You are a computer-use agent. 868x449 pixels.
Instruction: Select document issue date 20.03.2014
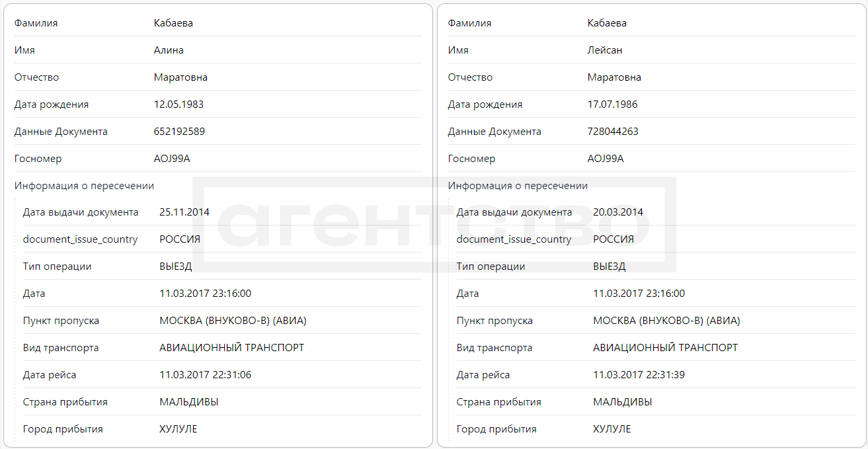click(618, 212)
